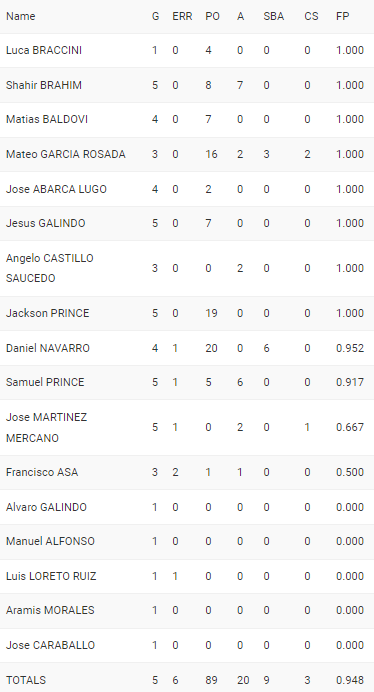Click the PO column header
Viewport: 374px width, 692px height.
(x=212, y=16)
